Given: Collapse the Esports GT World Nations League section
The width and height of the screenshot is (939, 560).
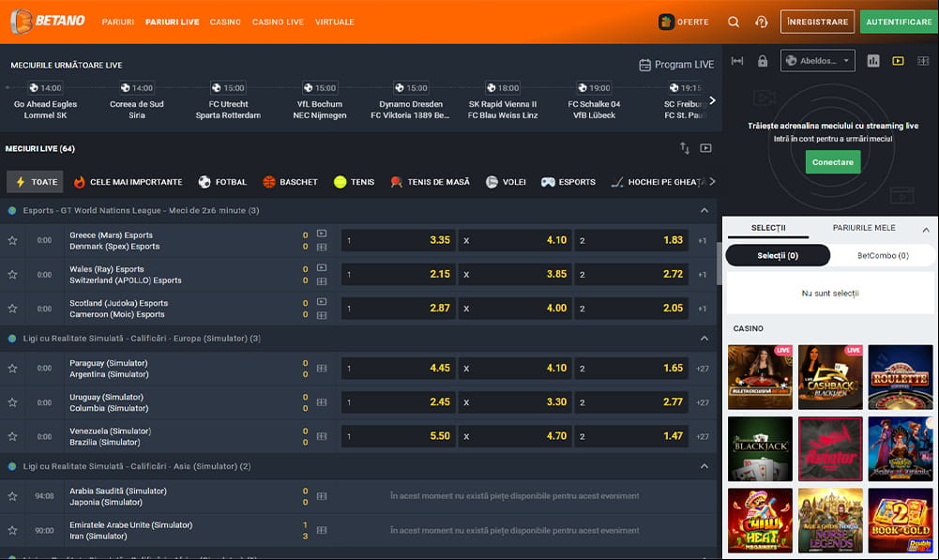Looking at the screenshot, I should [x=704, y=210].
